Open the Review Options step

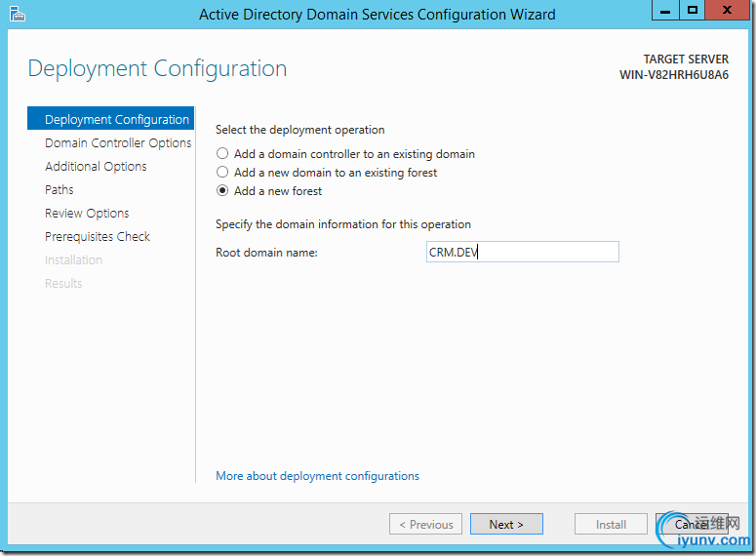click(87, 214)
